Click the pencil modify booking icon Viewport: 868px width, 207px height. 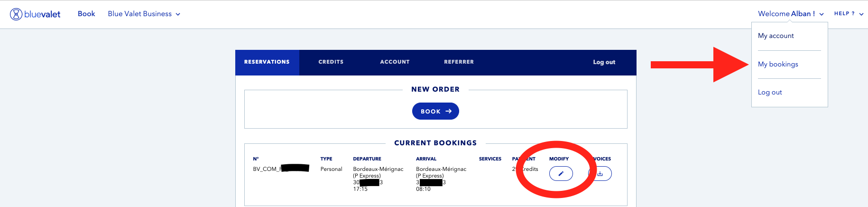coord(561,174)
